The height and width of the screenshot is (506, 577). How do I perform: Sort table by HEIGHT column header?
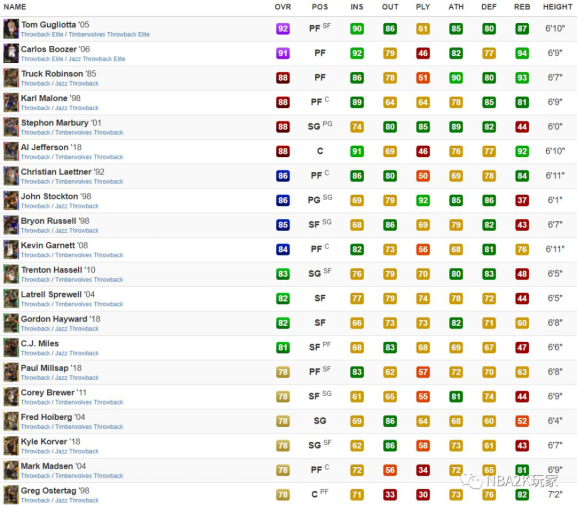tap(557, 7)
